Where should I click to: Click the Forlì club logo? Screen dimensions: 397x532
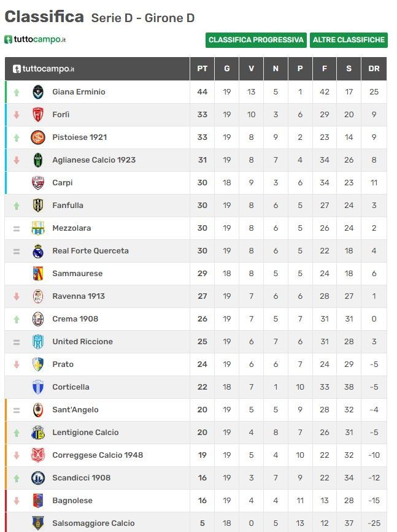click(38, 115)
